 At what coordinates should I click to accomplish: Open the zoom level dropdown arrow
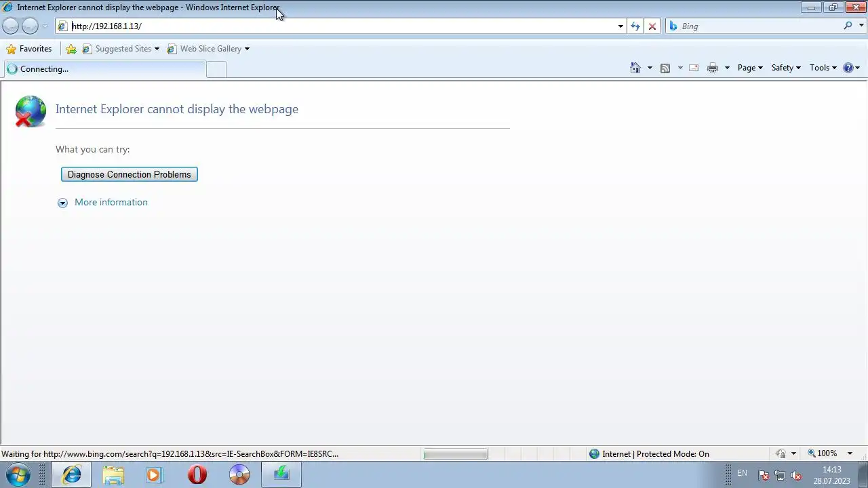point(850,454)
